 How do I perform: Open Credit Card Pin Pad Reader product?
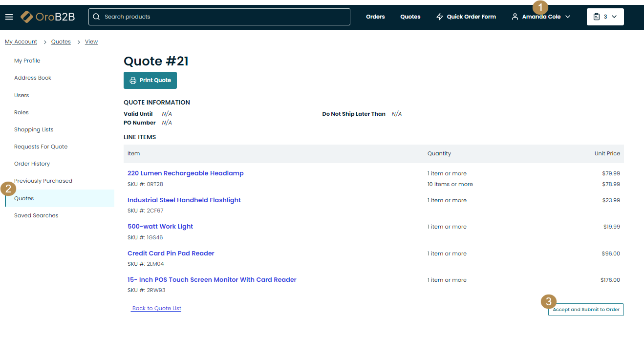[171, 253]
